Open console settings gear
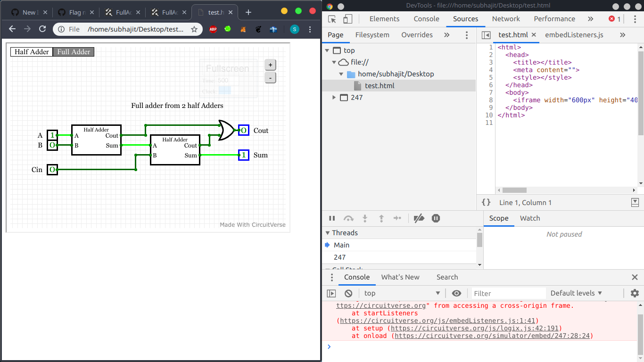The image size is (644, 362). pos(635,293)
